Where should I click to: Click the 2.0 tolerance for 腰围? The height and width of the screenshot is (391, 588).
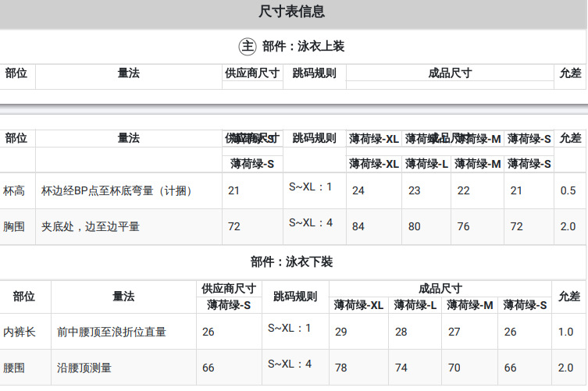click(565, 368)
